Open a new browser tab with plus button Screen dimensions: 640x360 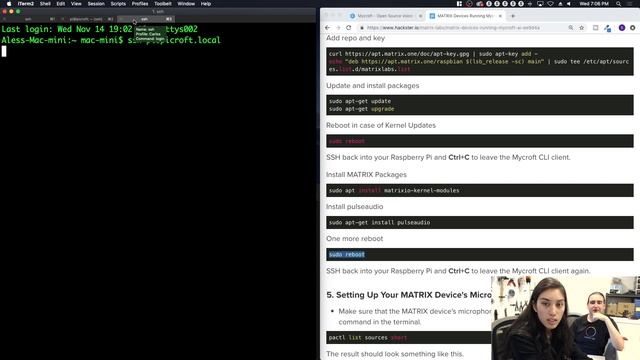point(513,16)
